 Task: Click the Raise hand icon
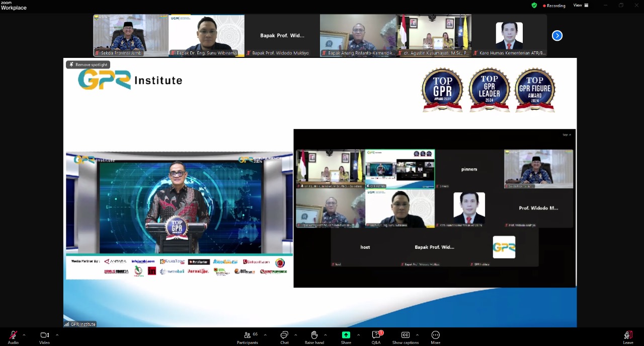coord(314,335)
